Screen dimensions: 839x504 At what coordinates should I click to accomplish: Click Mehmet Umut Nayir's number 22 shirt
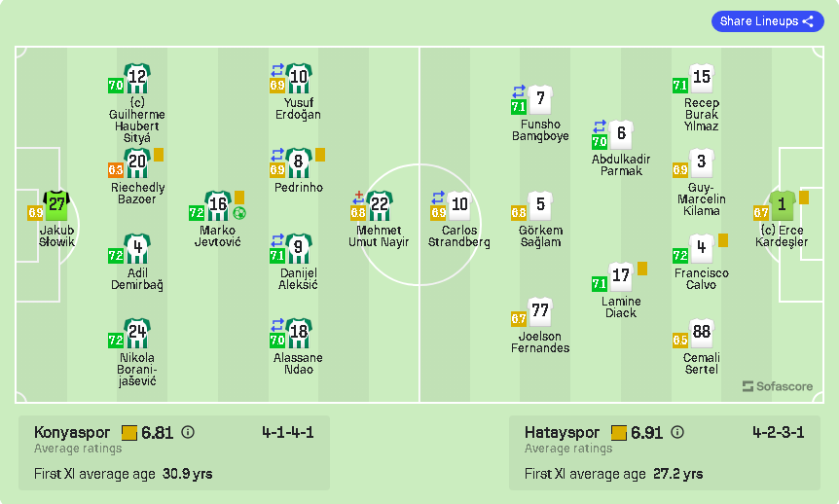[380, 205]
